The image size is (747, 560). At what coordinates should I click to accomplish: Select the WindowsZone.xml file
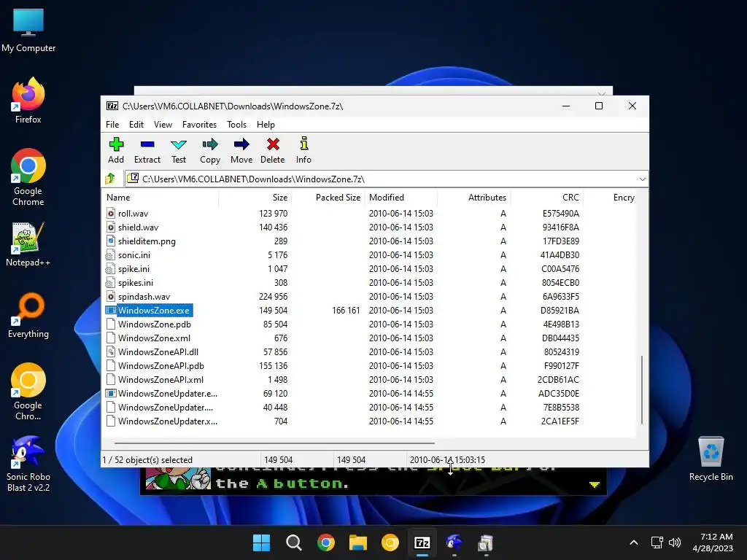(x=154, y=338)
